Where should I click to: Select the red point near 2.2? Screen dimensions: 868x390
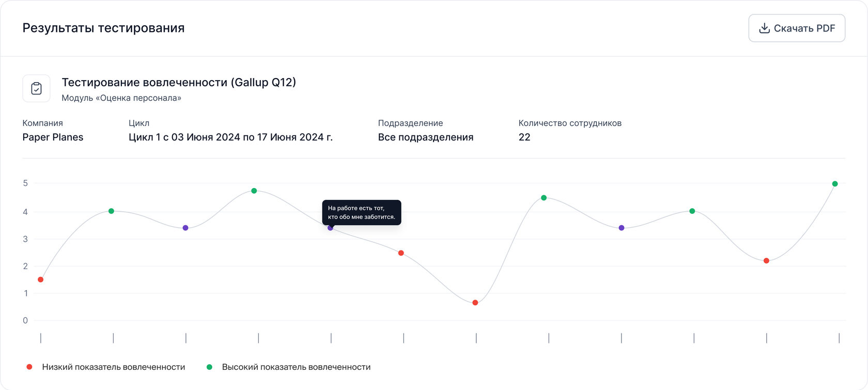point(766,261)
